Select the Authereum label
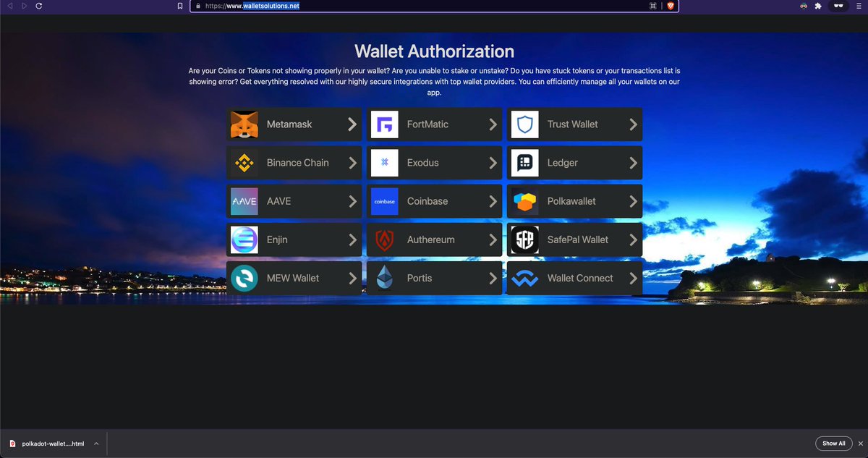868x458 pixels. [431, 239]
